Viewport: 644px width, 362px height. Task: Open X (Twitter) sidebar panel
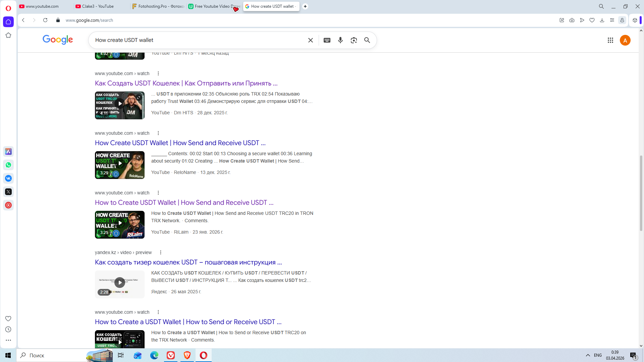pos(8,192)
